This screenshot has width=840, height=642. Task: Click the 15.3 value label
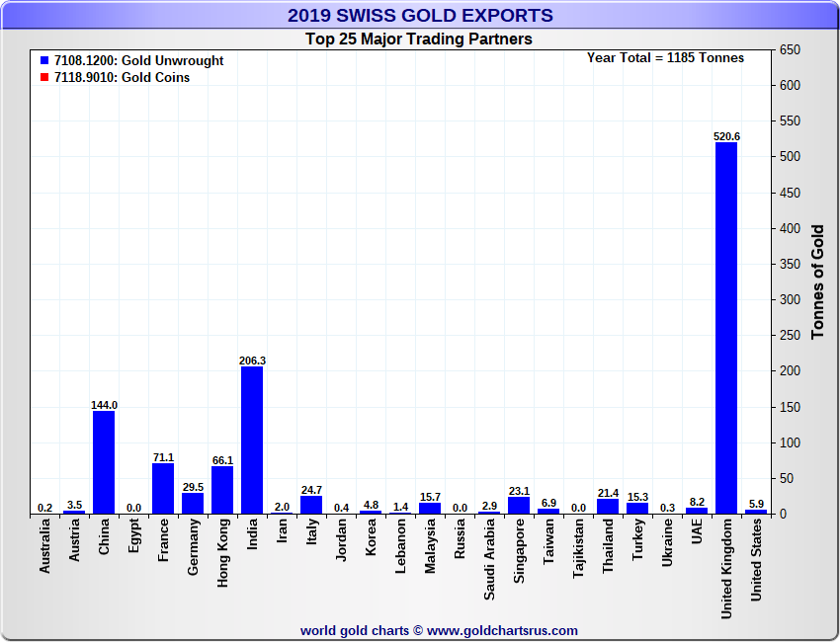[x=637, y=498]
